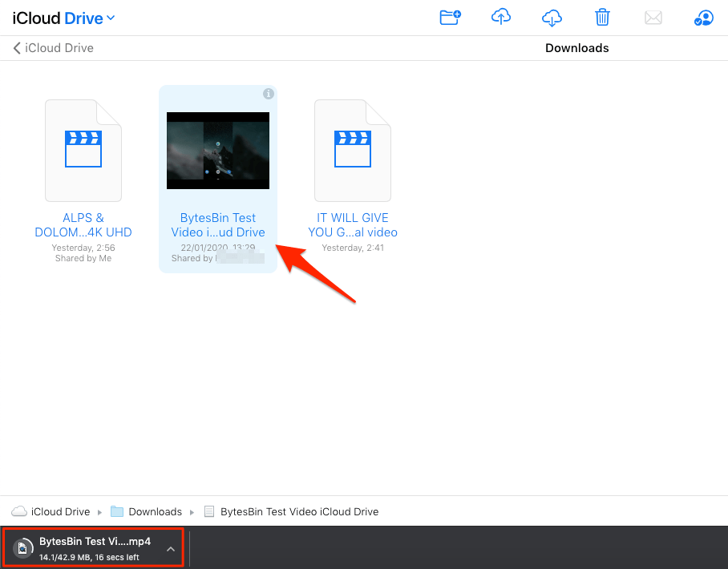Viewport: 728px width, 569px height.
Task: Click the Downloads folder icon in path bar
Action: coord(117,511)
